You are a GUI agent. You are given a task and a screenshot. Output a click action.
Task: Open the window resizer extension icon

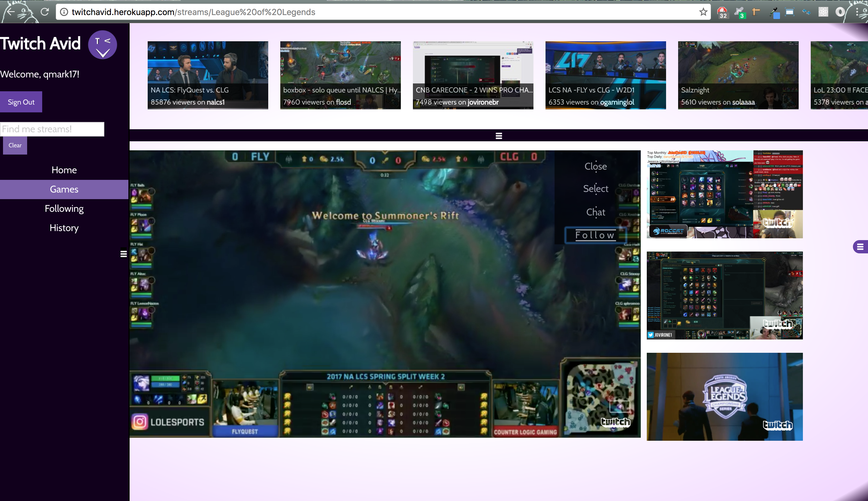(x=790, y=12)
